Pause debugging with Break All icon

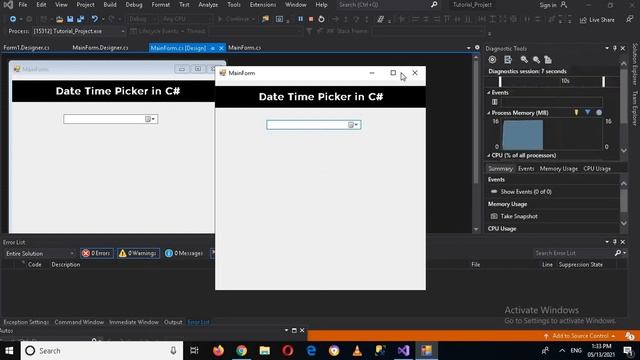click(x=300, y=19)
